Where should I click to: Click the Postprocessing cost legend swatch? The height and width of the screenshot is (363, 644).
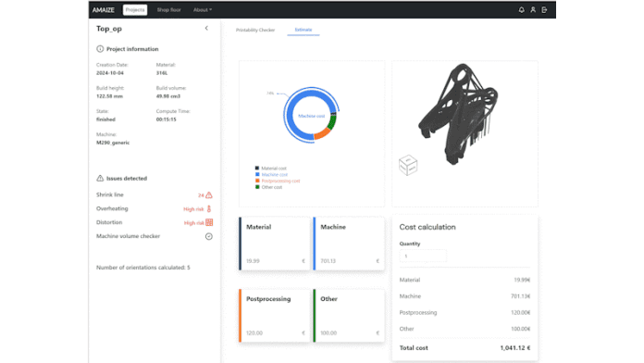click(257, 181)
